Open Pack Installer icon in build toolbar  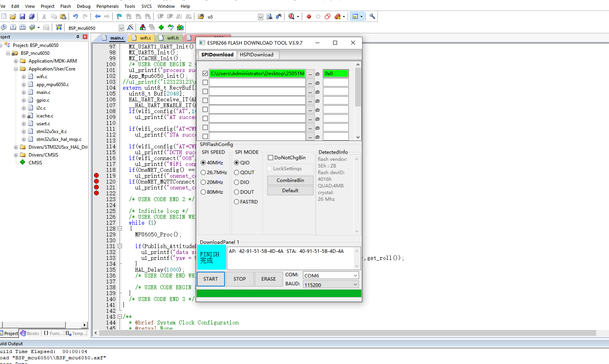[180, 27]
